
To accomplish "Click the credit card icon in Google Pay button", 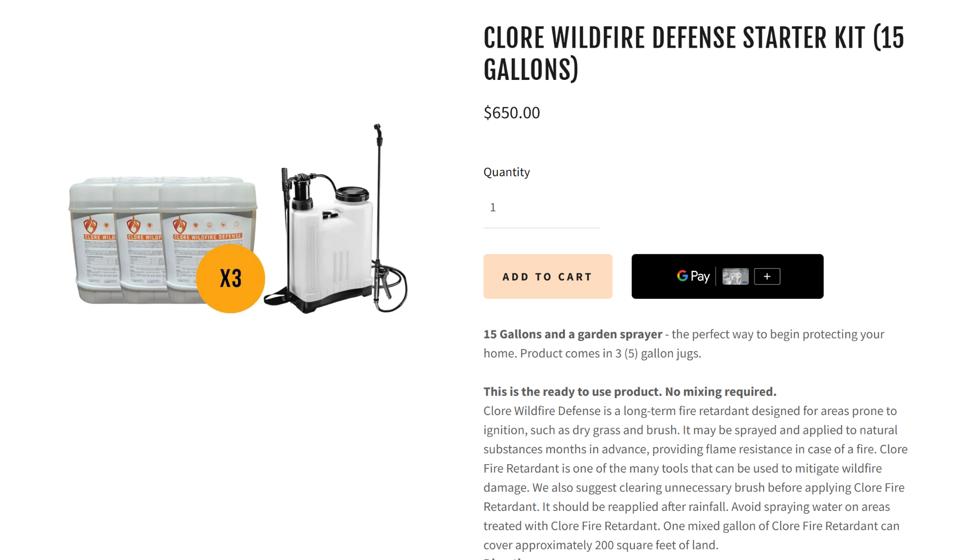I will tap(735, 277).
